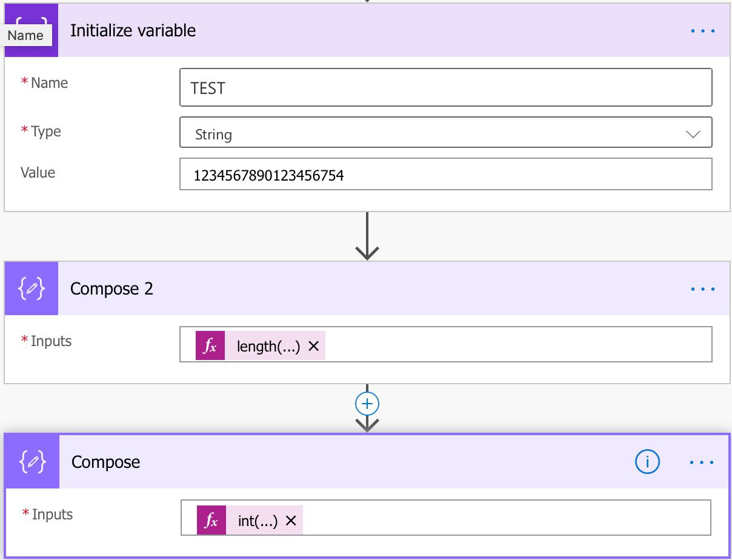The height and width of the screenshot is (560, 732).
Task: Click the Name tooltip label
Action: (x=27, y=35)
